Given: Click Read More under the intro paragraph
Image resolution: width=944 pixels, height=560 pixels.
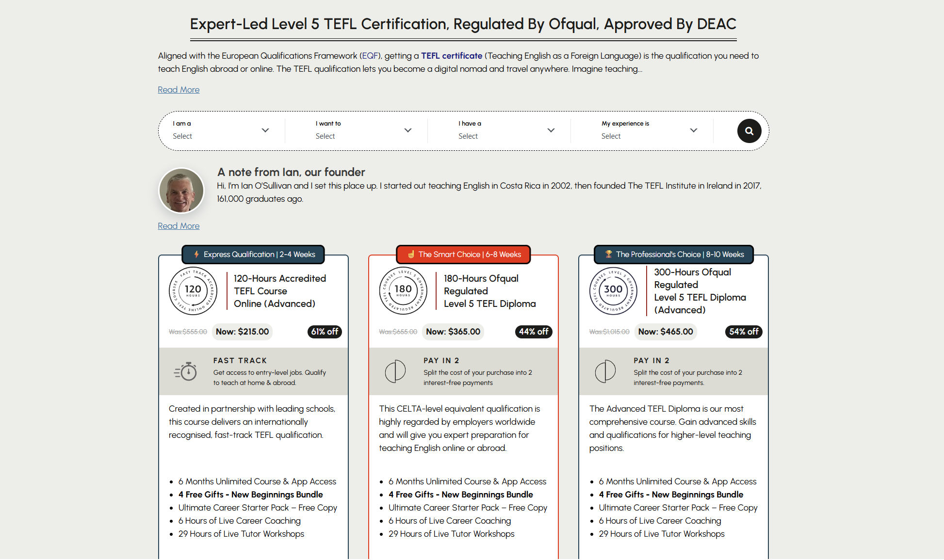Looking at the screenshot, I should tap(179, 90).
